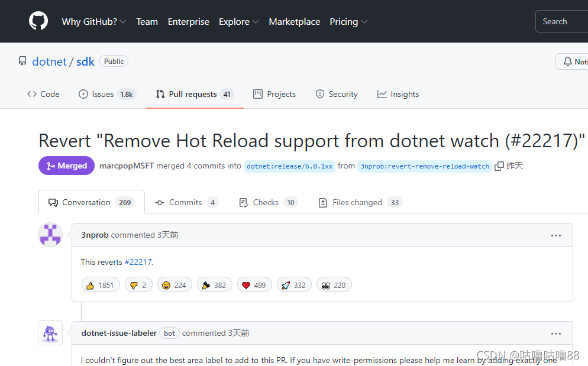Select the Files changed tab
Image resolution: width=588 pixels, height=366 pixels.
click(360, 202)
